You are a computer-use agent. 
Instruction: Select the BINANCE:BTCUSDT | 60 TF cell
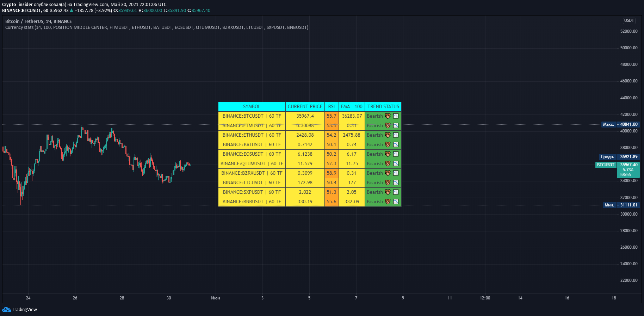point(252,116)
